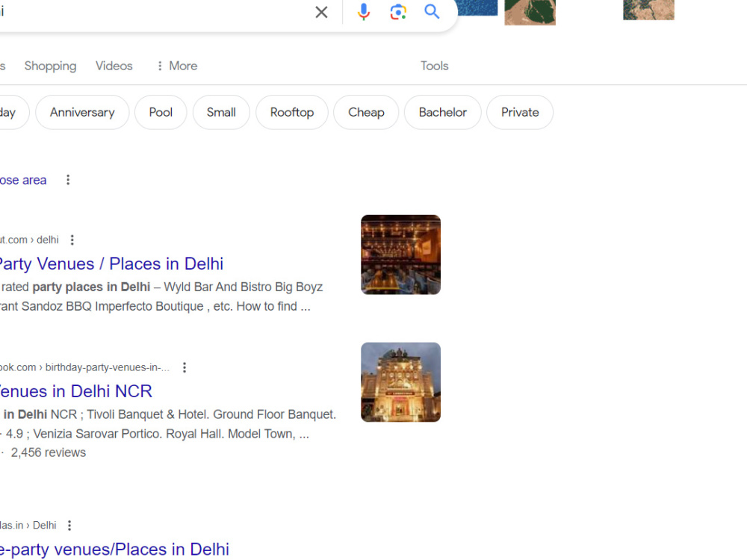The width and height of the screenshot is (747, 560).
Task: Click 'Sandoz BBQ Imperfecto Boutique' snippet text
Action: [x=113, y=306]
